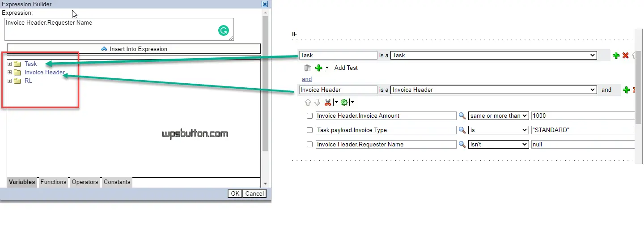This screenshot has width=644, height=227.
Task: Open the "isn't" operator dropdown
Action: point(499,145)
